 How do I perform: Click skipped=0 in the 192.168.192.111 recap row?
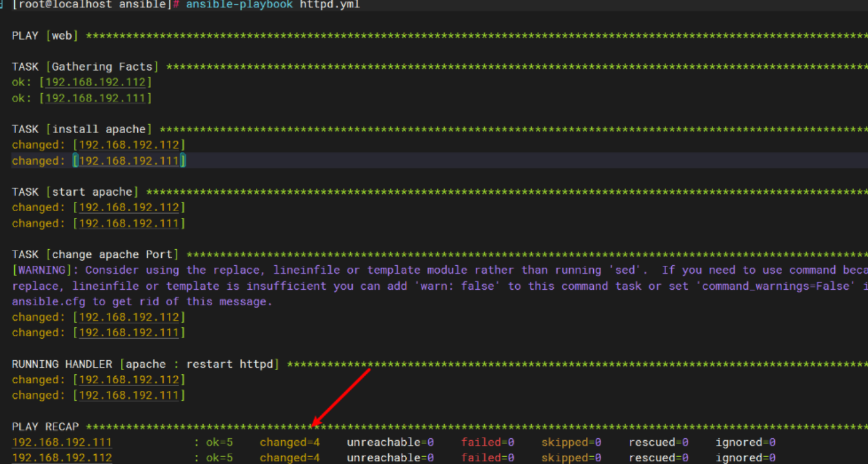(571, 443)
